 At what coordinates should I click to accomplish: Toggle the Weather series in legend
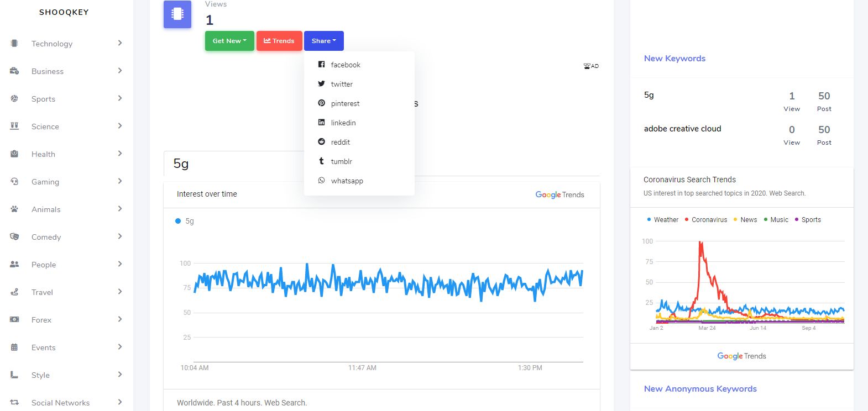pos(662,219)
